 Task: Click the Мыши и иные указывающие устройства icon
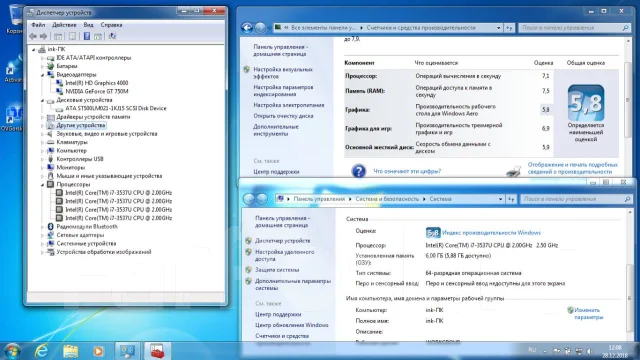(x=51, y=176)
